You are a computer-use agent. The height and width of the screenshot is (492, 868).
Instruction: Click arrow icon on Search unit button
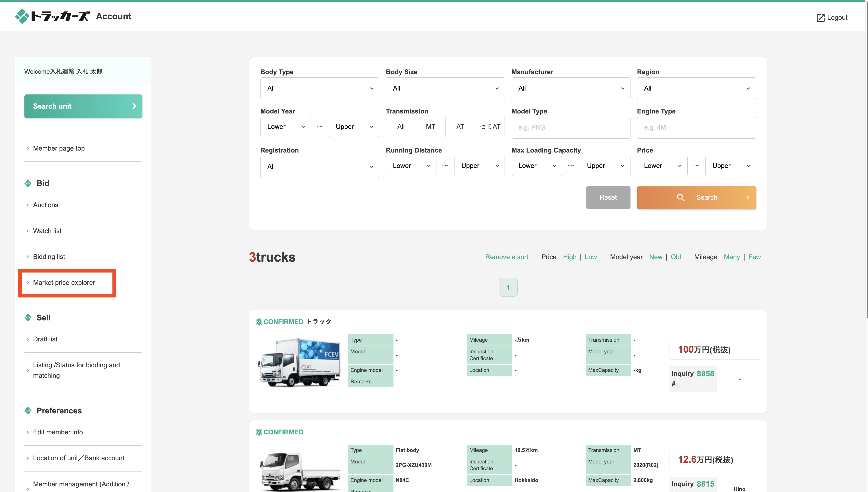(x=134, y=106)
